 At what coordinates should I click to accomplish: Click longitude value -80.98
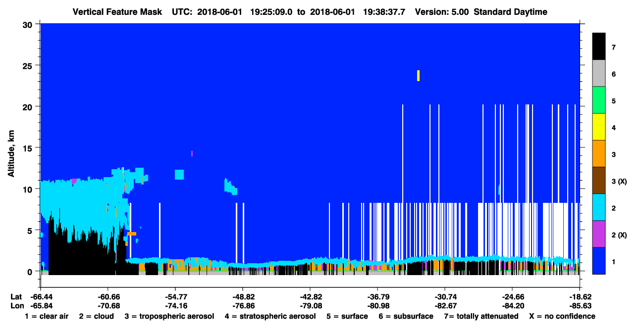pyautogui.click(x=377, y=306)
